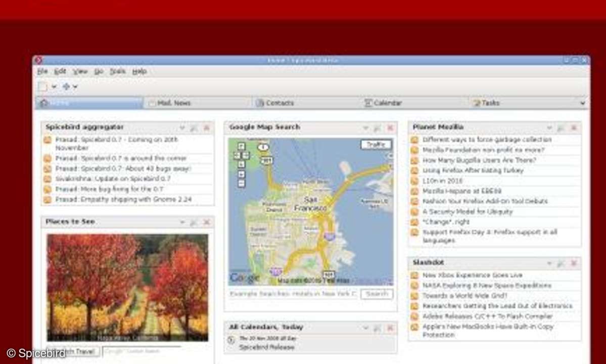Close the Planet Mozilla panel
This screenshot has height=364, width=606.
pyautogui.click(x=574, y=128)
